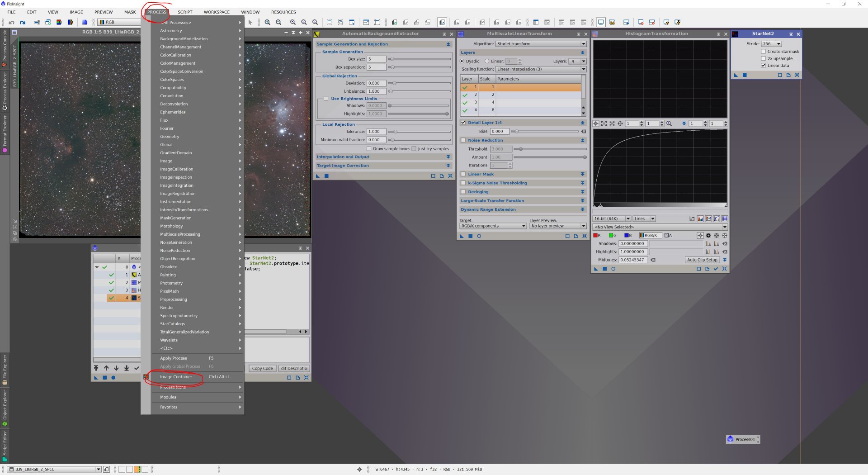Check the Just try samples option
Screen dimensions: 868x475
coord(414,149)
